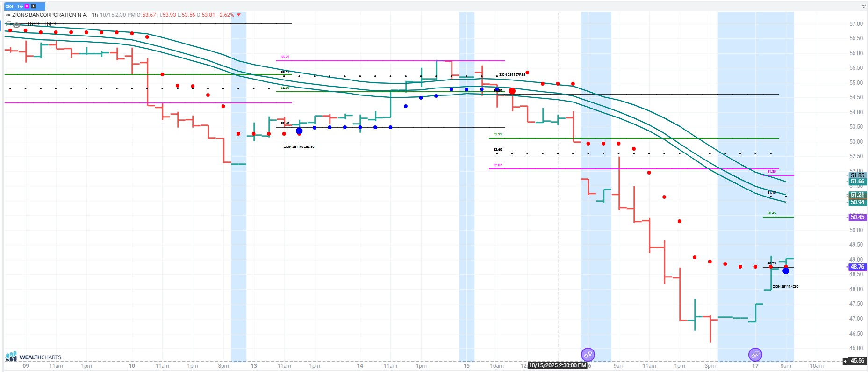This screenshot has width=868, height=372.
Task: Click the large red dot near 54.69 level
Action: [512, 91]
